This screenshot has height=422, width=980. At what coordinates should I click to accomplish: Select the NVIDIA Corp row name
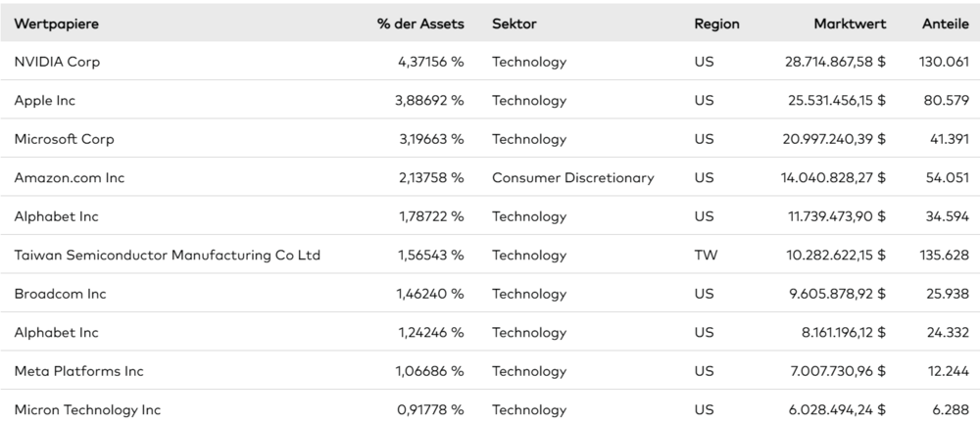click(57, 62)
